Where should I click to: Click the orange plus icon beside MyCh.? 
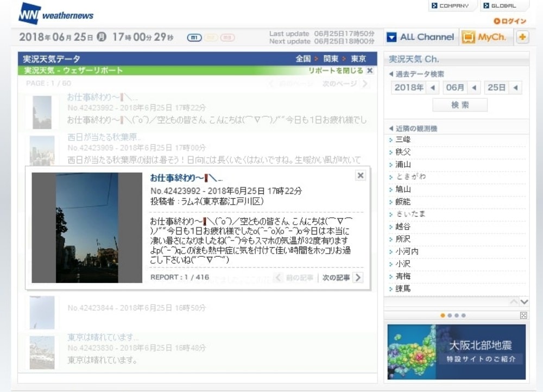click(x=522, y=37)
